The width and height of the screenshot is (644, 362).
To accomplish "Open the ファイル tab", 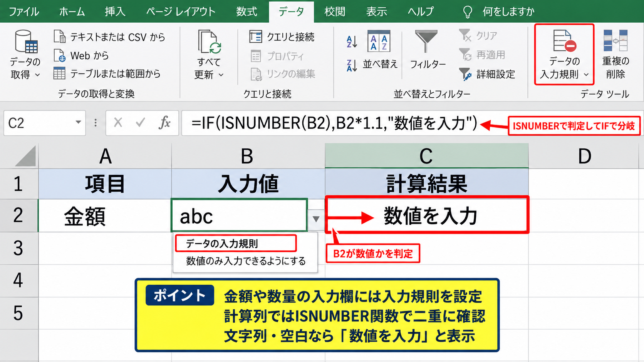I will (24, 12).
